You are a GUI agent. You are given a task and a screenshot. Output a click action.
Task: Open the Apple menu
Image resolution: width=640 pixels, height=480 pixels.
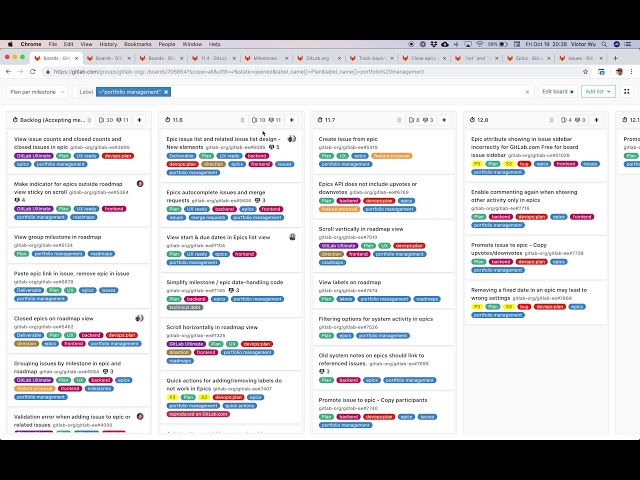(10, 44)
